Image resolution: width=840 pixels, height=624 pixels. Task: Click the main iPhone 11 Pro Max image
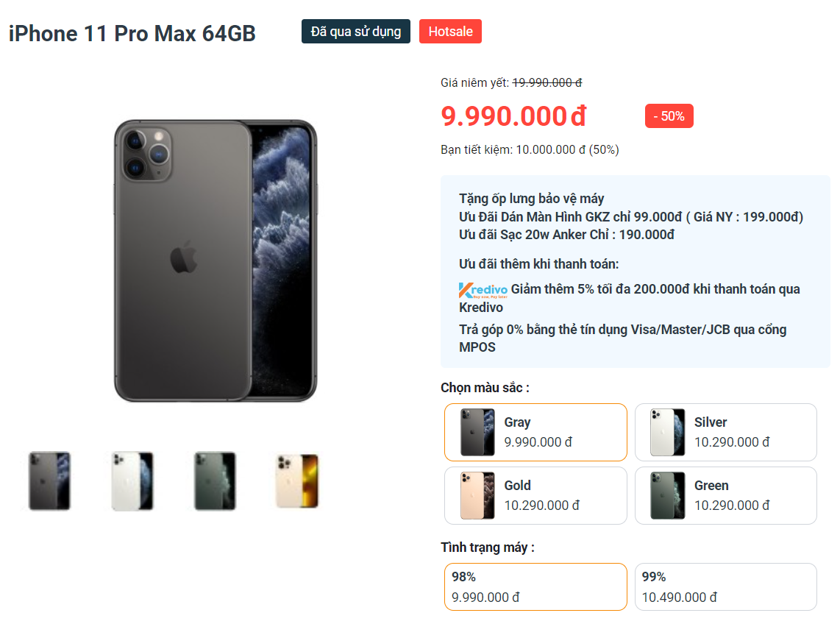coord(215,260)
